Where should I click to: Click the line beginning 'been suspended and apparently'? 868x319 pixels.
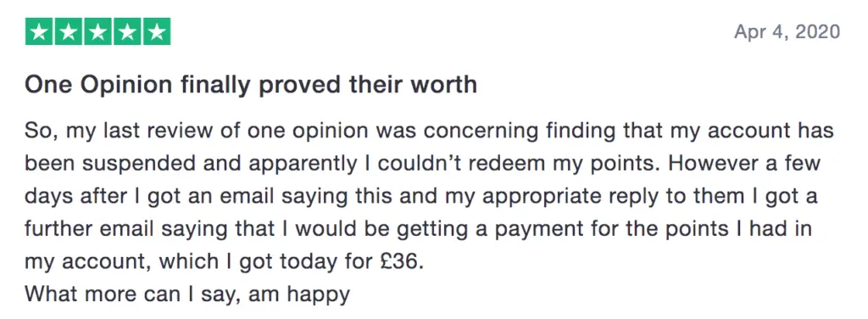[x=422, y=165]
